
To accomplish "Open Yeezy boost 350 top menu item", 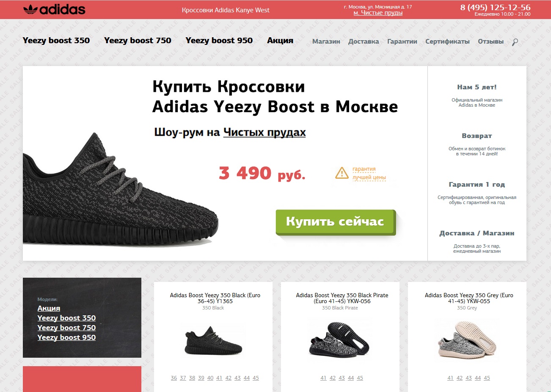I will 56,41.
